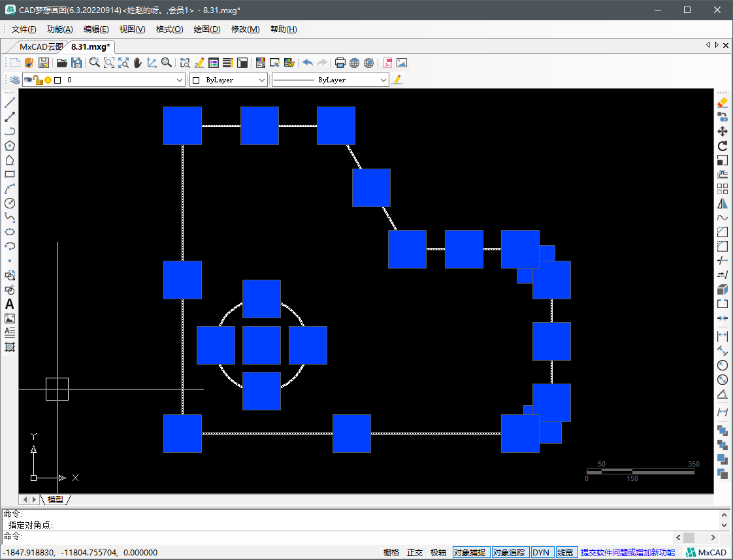The width and height of the screenshot is (733, 560).
Task: Toggle 栅格 grid mode in status bar
Action: (391, 553)
